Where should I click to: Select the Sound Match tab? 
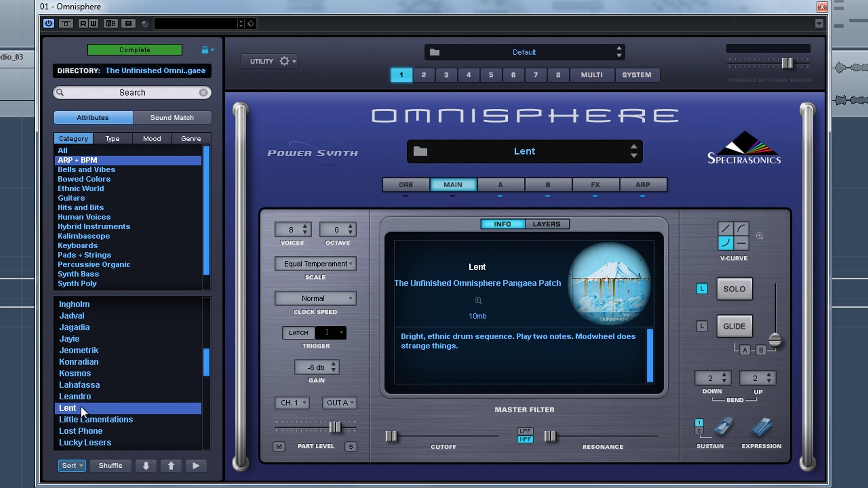point(172,117)
